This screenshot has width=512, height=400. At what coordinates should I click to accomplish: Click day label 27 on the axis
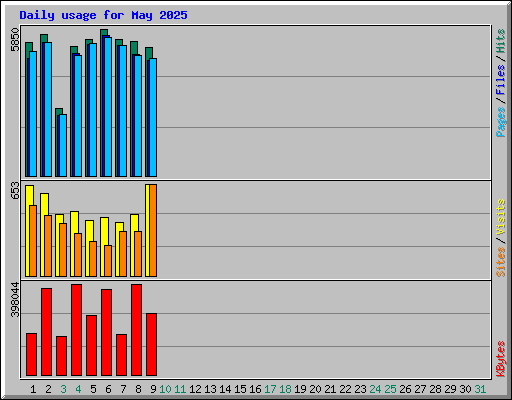point(420,389)
